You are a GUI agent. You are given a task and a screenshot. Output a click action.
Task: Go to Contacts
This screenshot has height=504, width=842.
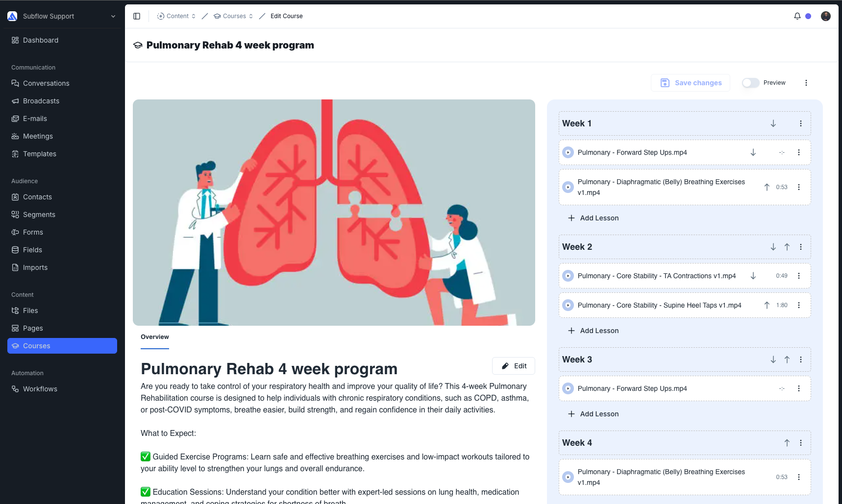[x=62, y=197]
